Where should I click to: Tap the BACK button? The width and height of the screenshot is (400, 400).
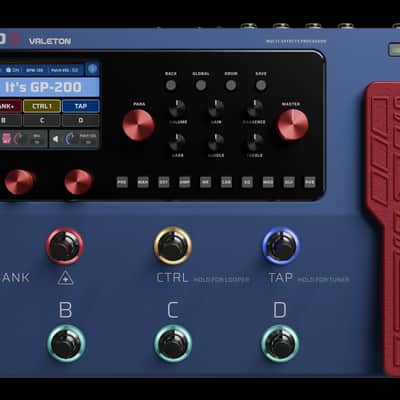point(171,85)
